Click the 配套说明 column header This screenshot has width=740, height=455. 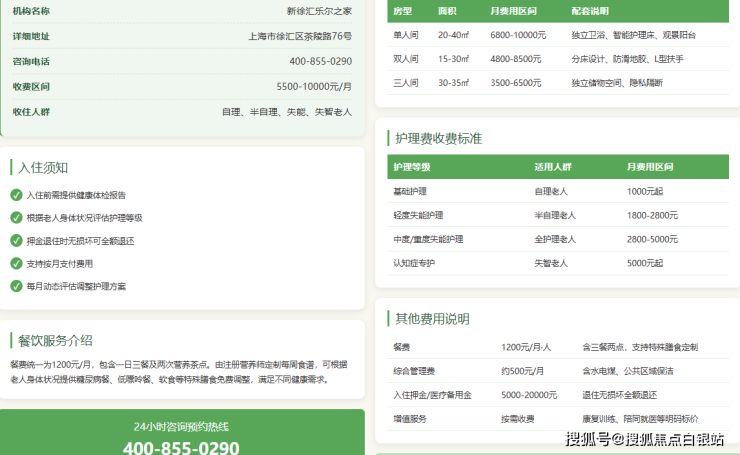[x=590, y=11]
